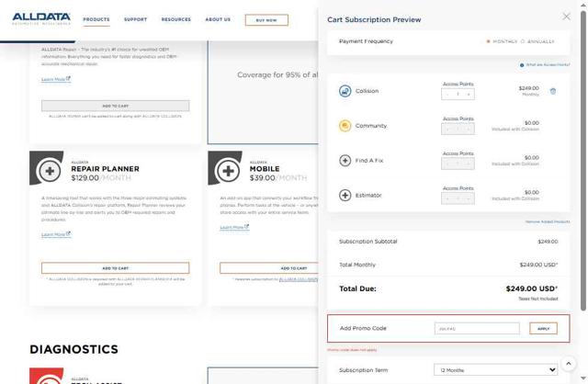Increase Collision access points
The height and width of the screenshot is (384, 588).
pos(469,94)
